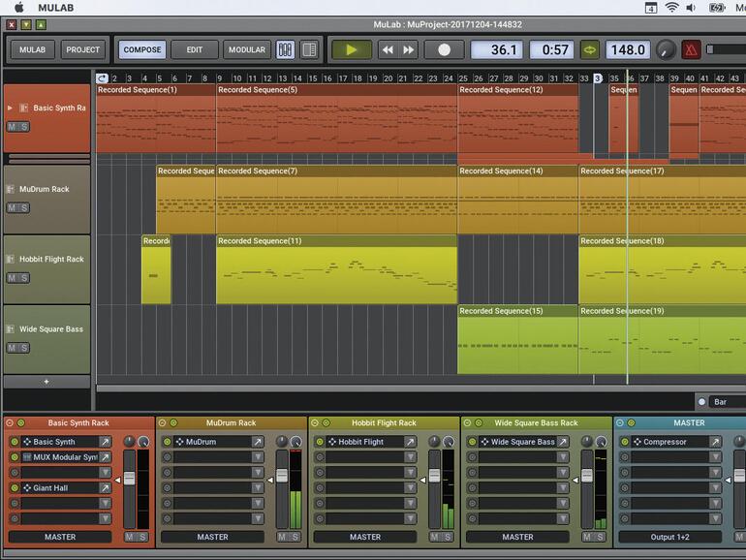Switch to the EDIT view tab
The height and width of the screenshot is (560, 746).
point(195,49)
